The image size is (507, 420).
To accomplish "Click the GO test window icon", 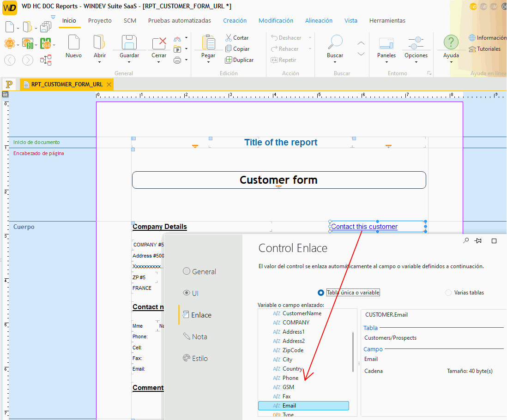I will coord(28,43).
